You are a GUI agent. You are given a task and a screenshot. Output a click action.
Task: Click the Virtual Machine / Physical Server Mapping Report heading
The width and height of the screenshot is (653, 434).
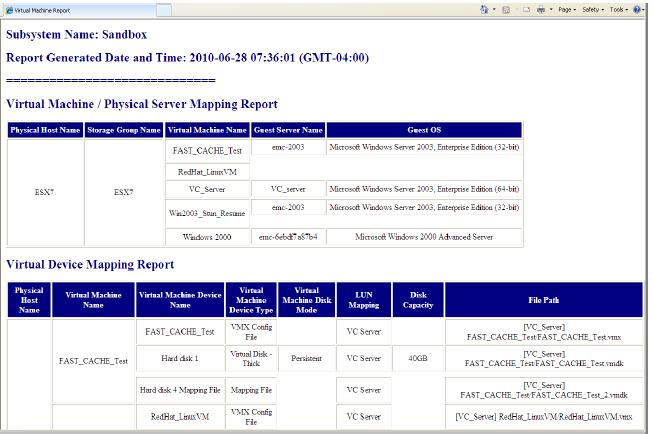click(x=142, y=104)
